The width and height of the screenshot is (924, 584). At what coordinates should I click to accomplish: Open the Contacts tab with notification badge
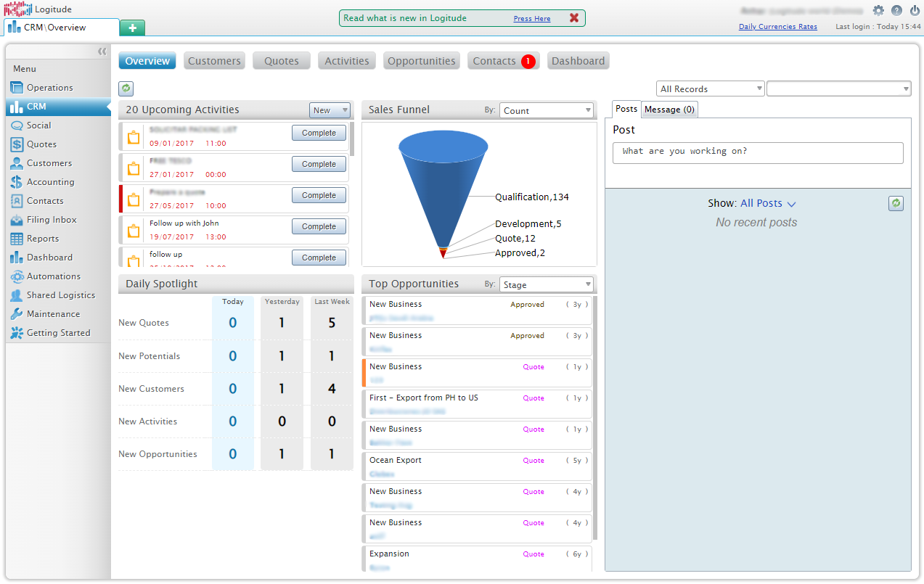504,61
